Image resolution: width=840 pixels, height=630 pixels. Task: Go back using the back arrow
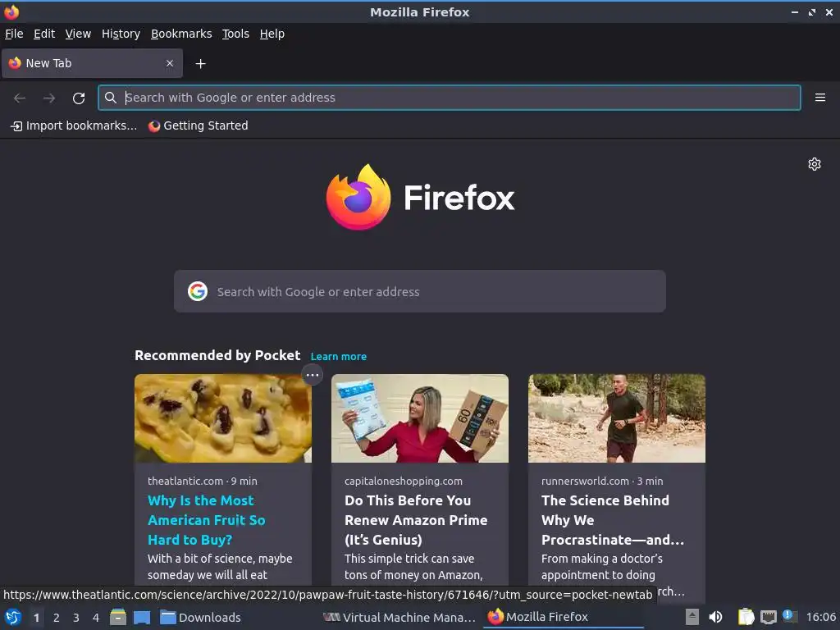coord(20,98)
